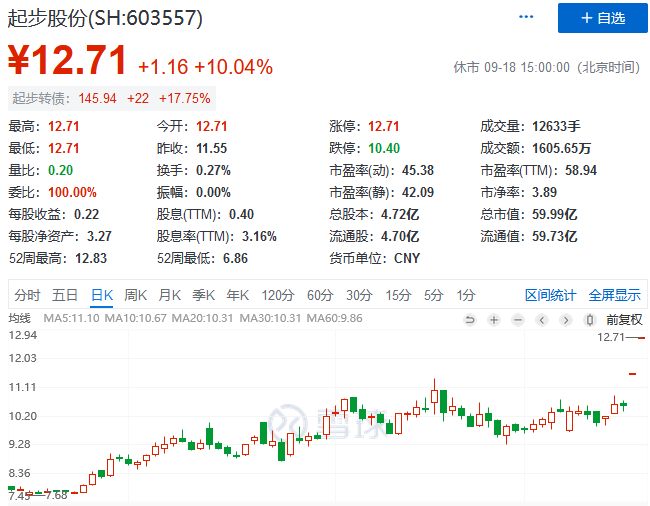Click the 休市 09-18 15:00:00 timestamp

point(547,67)
